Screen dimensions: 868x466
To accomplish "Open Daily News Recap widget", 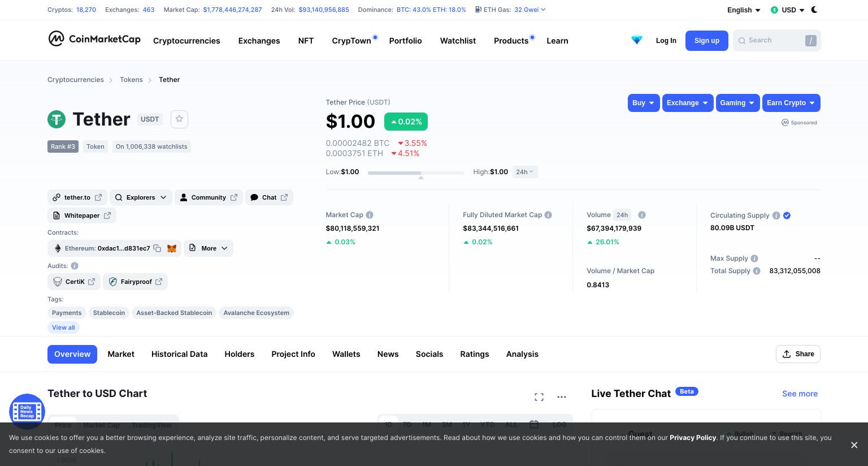I will click(27, 411).
